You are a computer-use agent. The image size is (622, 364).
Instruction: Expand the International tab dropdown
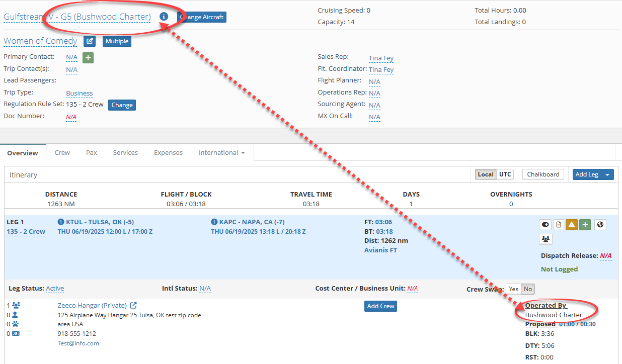pos(222,152)
